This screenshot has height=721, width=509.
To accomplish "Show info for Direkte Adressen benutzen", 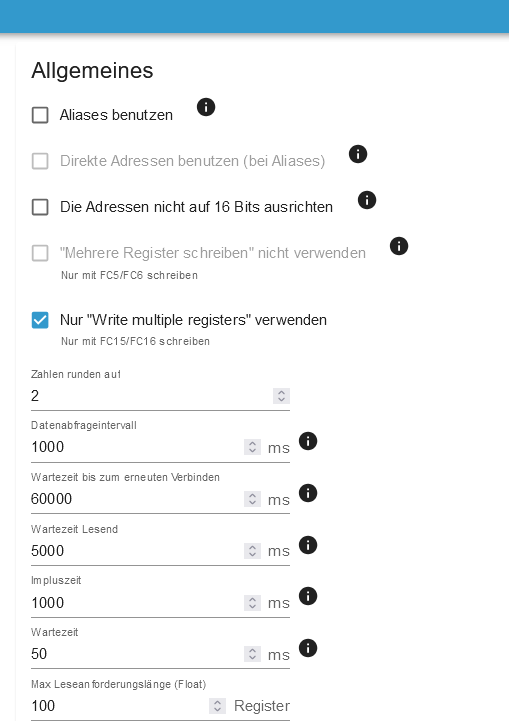I will pyautogui.click(x=358, y=154).
